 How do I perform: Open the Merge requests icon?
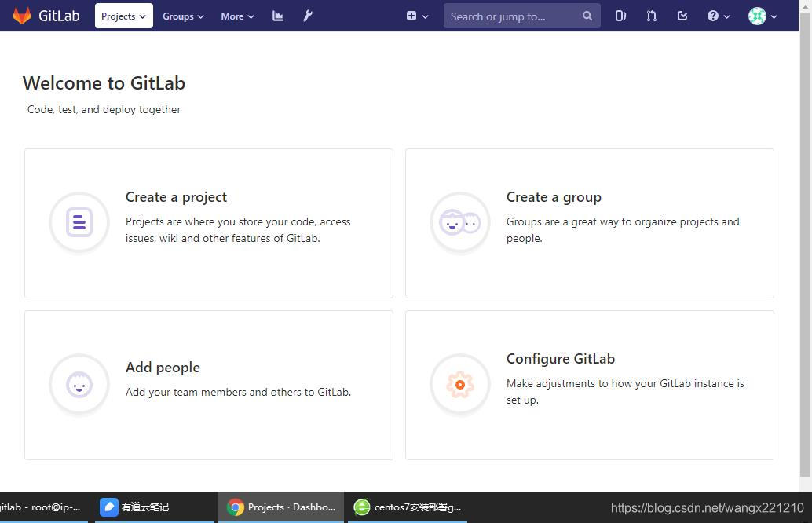click(652, 16)
